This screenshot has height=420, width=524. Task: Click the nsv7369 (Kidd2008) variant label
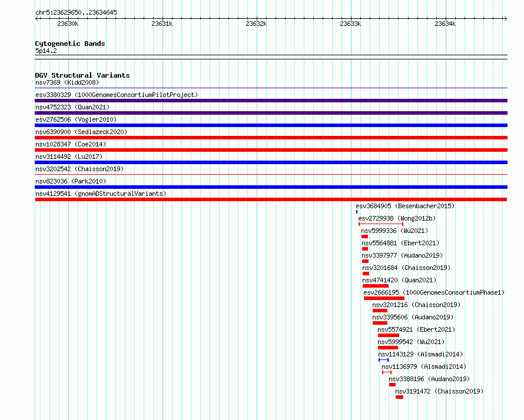coord(67,82)
